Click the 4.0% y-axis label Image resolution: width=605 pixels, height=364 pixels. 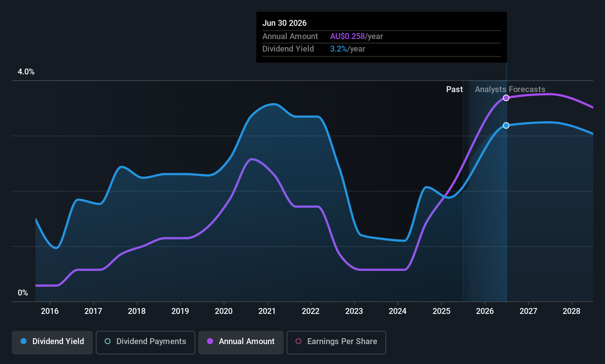(x=26, y=72)
